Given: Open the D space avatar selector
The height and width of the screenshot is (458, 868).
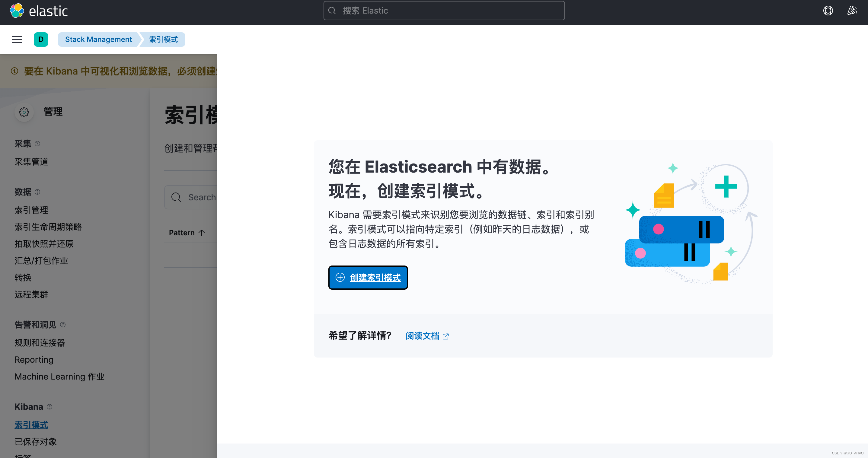Looking at the screenshot, I should pyautogui.click(x=41, y=40).
